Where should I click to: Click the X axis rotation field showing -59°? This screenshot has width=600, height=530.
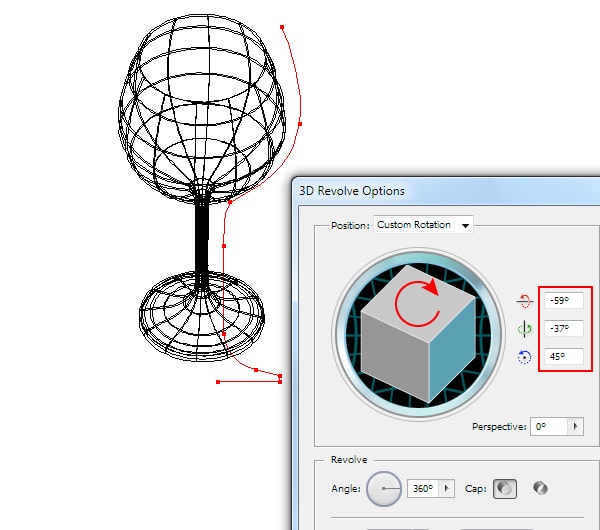click(x=564, y=301)
